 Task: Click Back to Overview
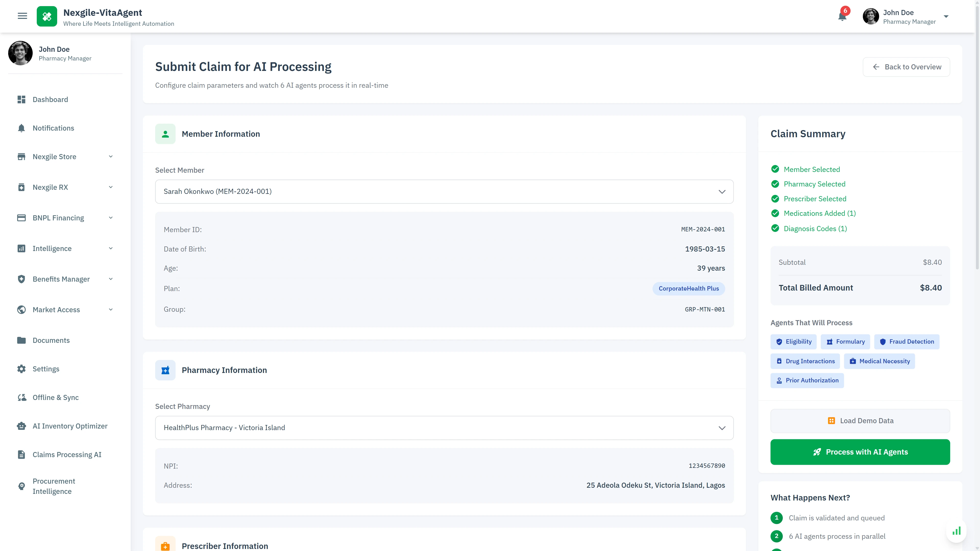click(x=906, y=67)
